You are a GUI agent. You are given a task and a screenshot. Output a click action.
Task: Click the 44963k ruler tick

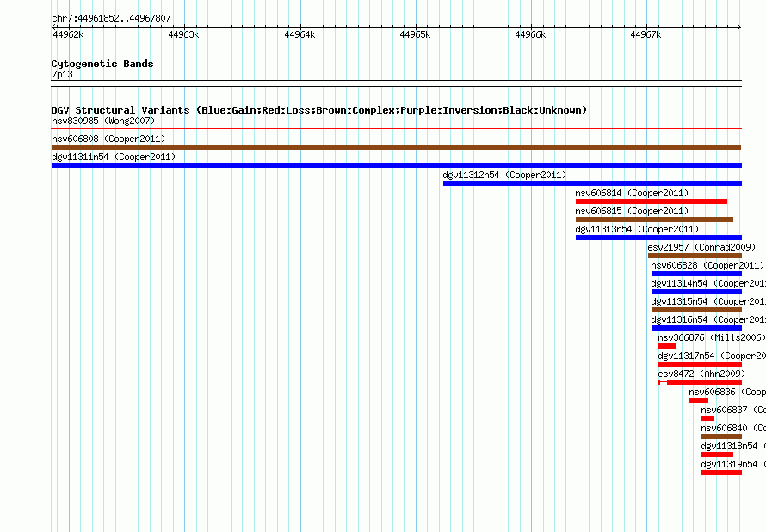click(183, 34)
